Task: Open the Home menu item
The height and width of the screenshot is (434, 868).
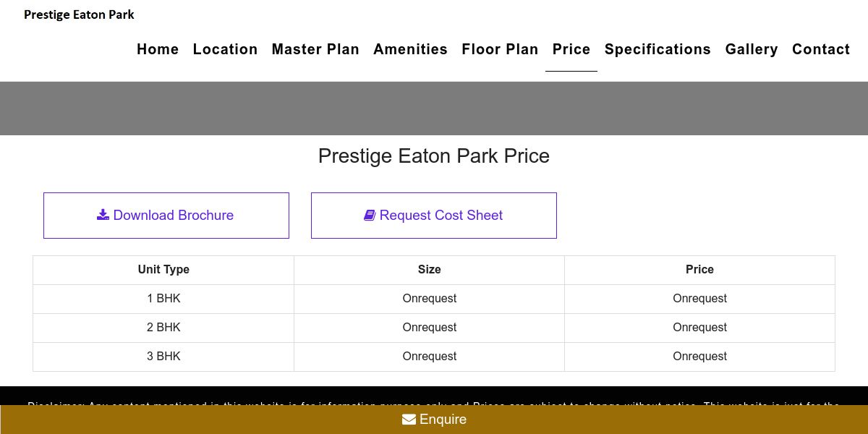Action: (158, 49)
